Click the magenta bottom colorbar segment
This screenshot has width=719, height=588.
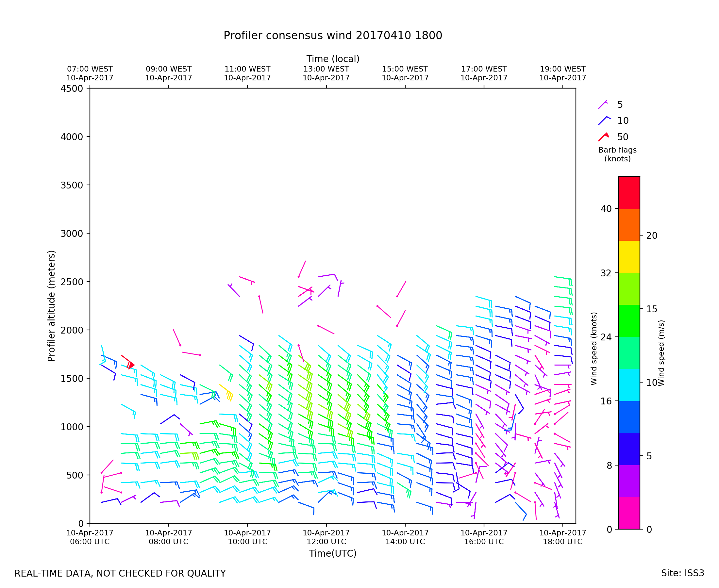[629, 513]
